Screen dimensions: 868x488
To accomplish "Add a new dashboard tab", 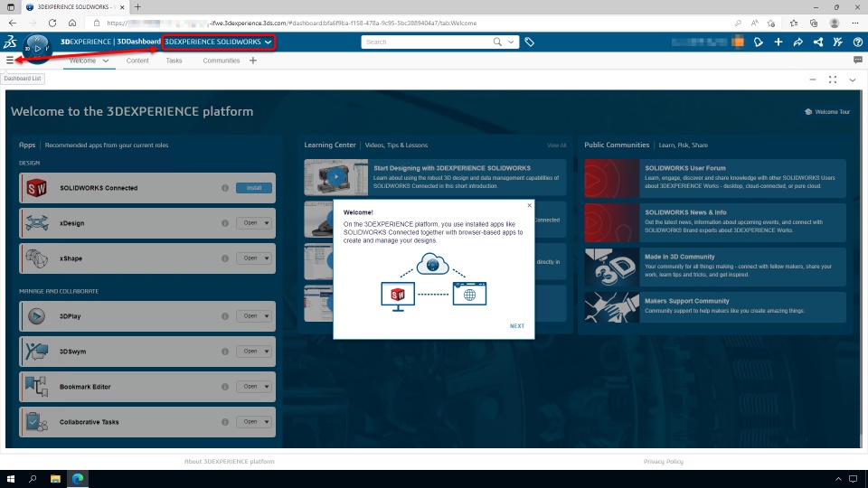I will pyautogui.click(x=253, y=61).
